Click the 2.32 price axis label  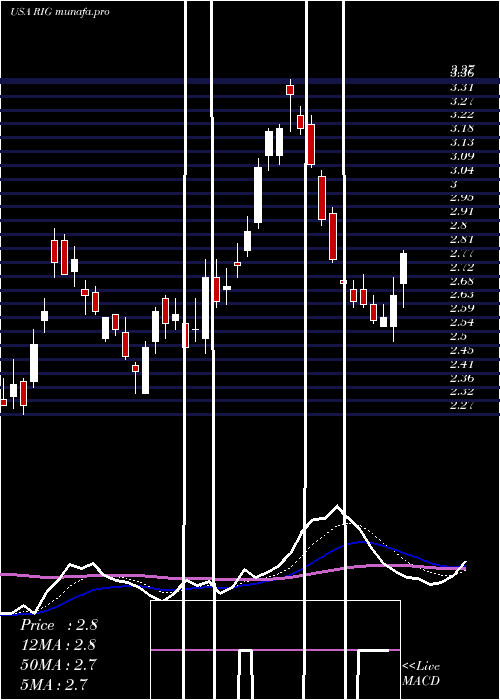point(462,392)
